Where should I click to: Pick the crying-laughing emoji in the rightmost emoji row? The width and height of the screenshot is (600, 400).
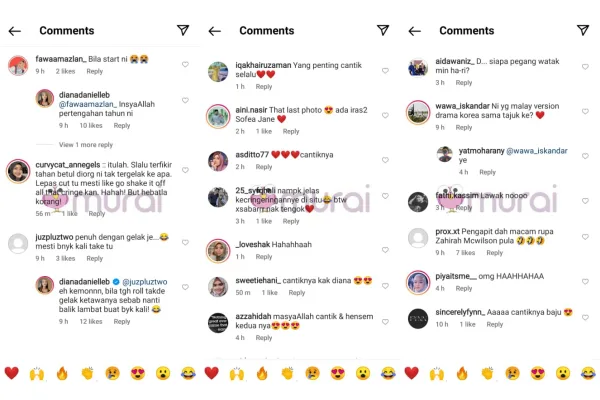pos(588,373)
